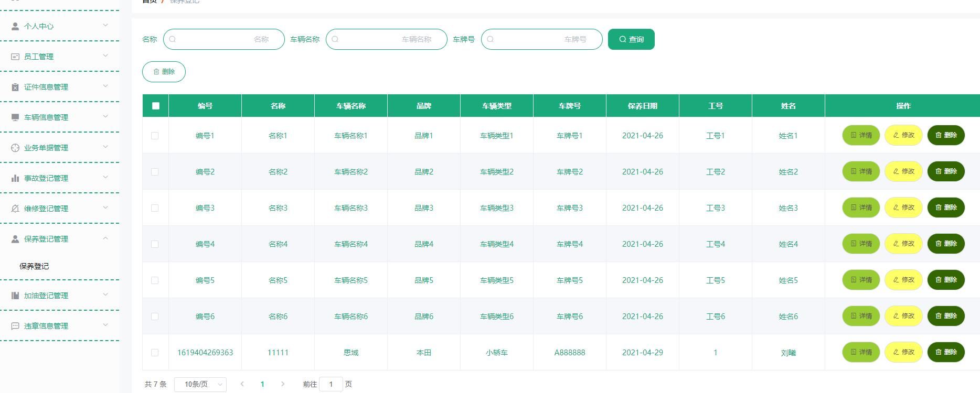Expand the 证件信息管理 menu chevron
The width and height of the screenshot is (980, 393).
[x=105, y=86]
